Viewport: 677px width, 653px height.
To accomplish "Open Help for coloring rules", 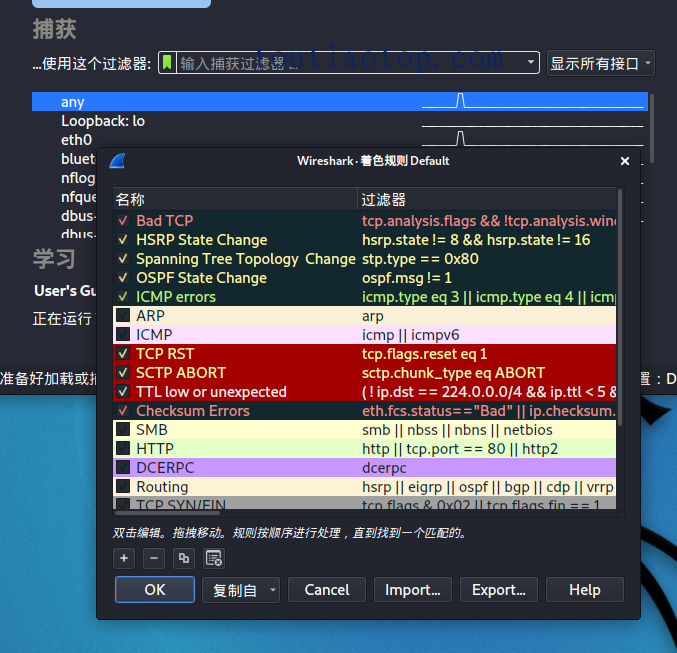I will [x=585, y=590].
